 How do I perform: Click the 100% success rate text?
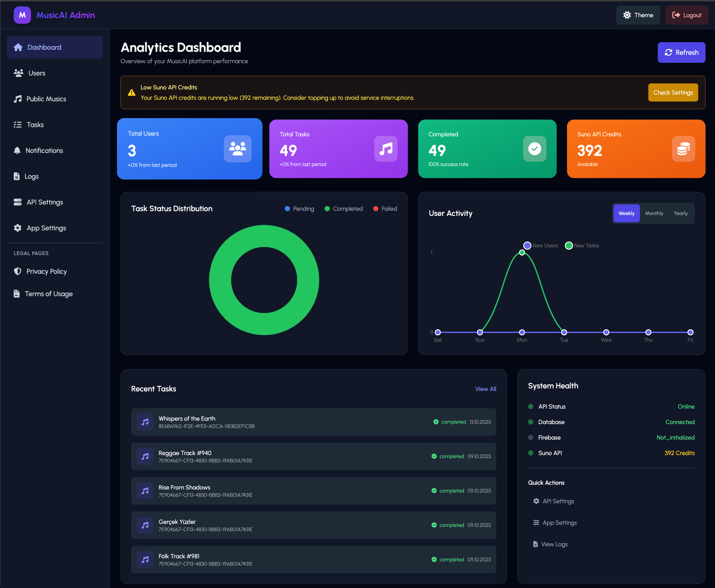(448, 164)
